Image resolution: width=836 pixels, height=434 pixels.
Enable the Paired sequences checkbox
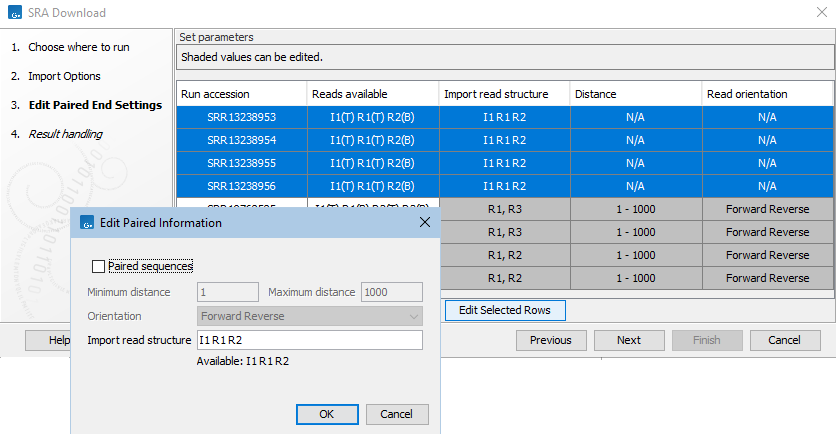tap(98, 267)
